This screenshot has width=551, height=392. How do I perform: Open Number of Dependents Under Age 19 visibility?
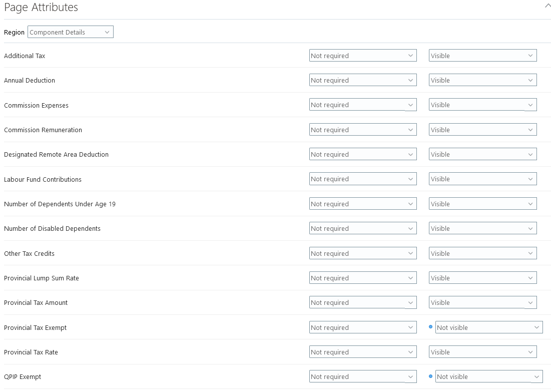(x=482, y=204)
